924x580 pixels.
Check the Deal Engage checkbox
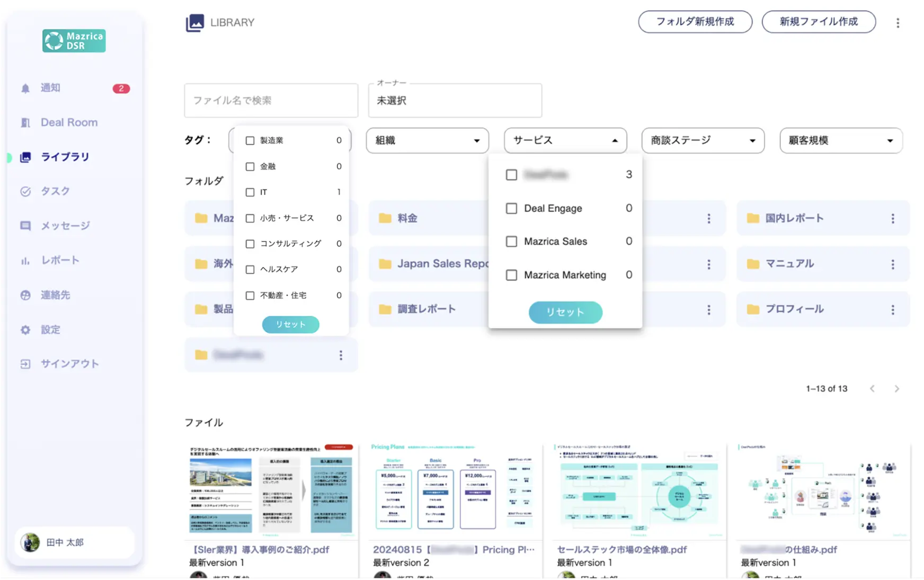pos(511,209)
